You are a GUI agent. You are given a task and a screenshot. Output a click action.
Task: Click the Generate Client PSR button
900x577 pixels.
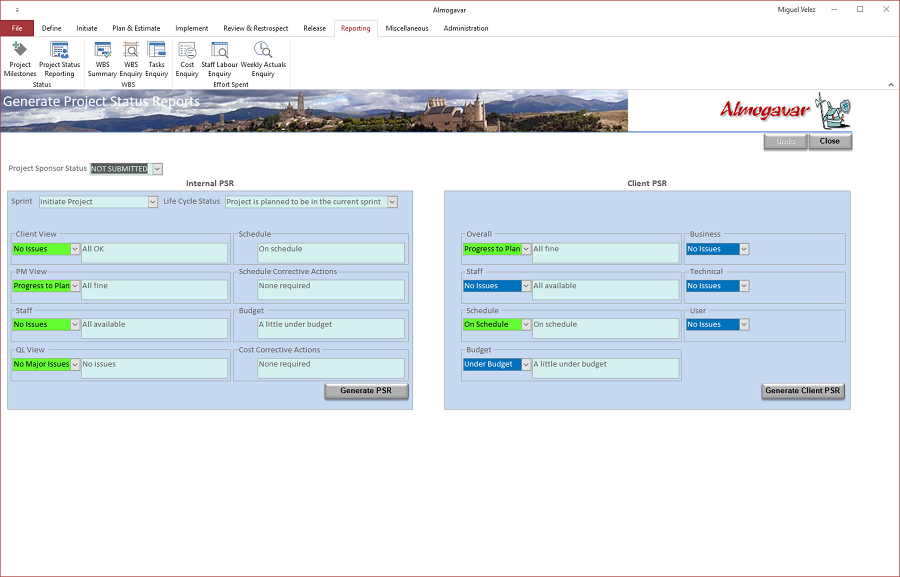click(x=802, y=391)
